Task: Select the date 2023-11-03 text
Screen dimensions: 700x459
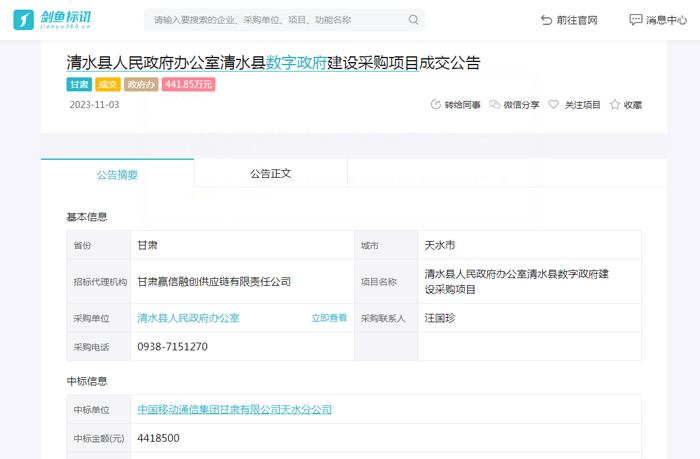Action: [x=95, y=104]
